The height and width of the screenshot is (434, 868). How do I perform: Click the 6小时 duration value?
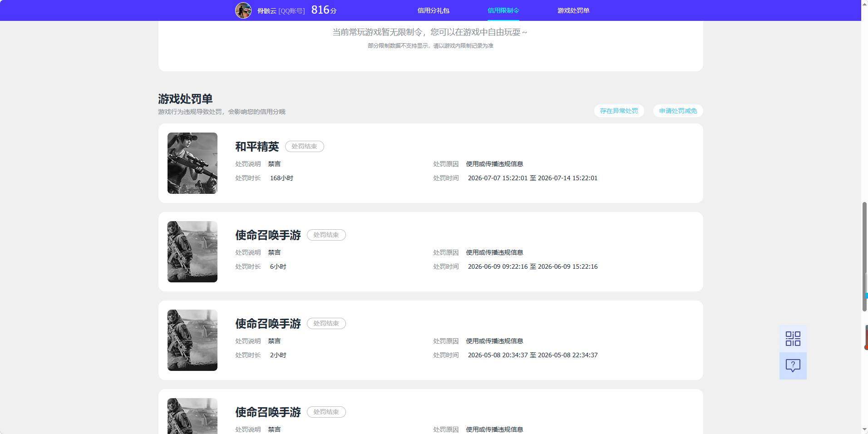coord(278,266)
